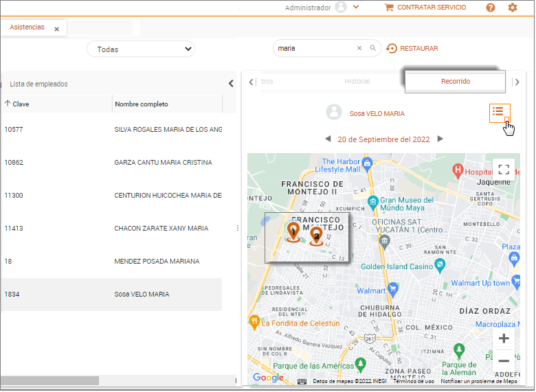This screenshot has width=536, height=392.
Task: Click the RESTAURAR button
Action: [x=412, y=49]
